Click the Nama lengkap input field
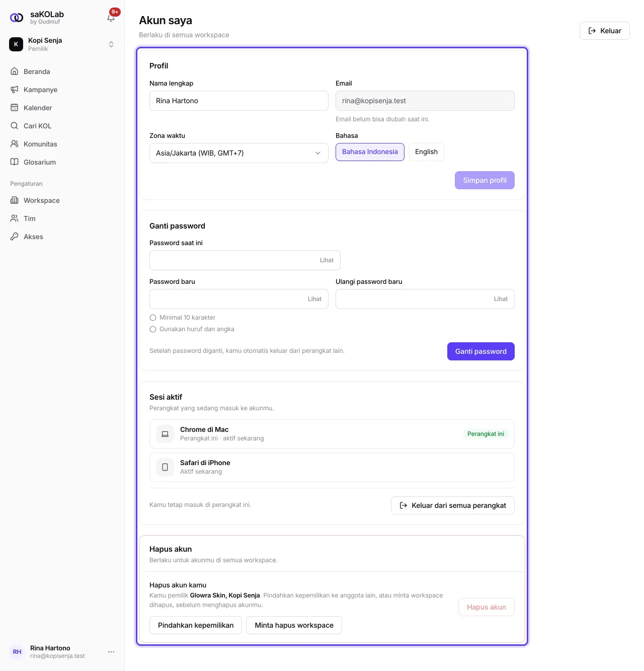The height and width of the screenshot is (671, 644). tap(239, 101)
